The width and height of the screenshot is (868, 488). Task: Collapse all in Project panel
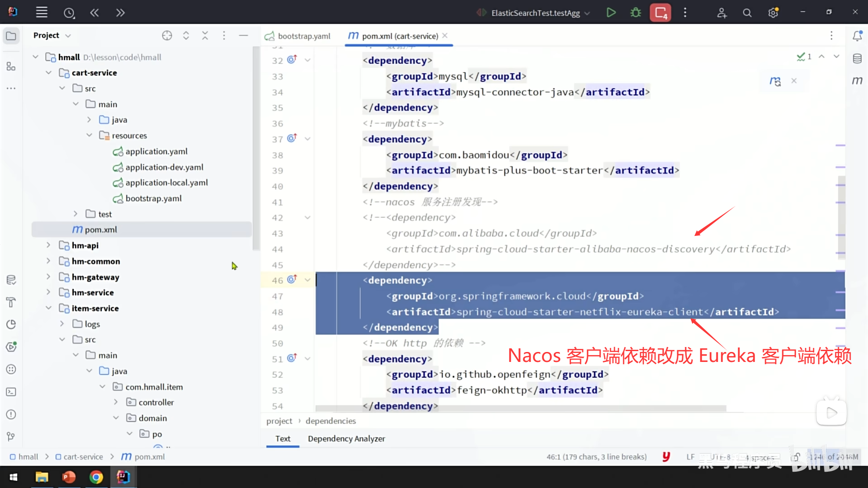tap(205, 36)
